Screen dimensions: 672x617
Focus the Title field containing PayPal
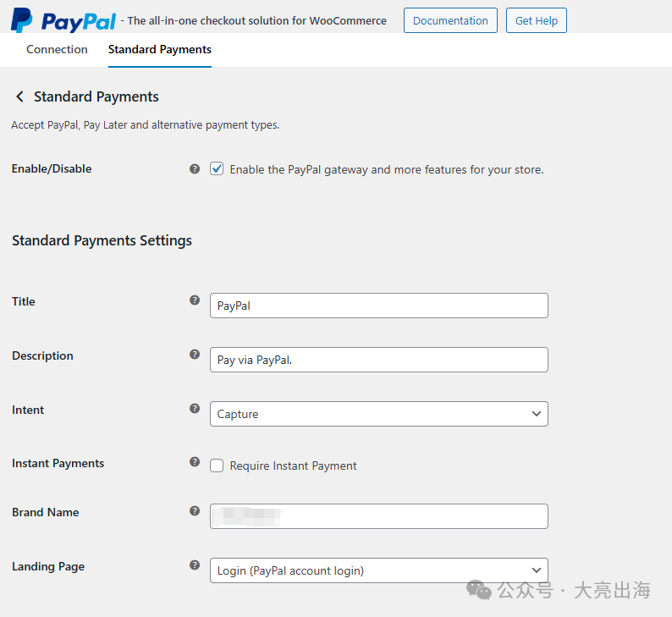[x=379, y=306]
